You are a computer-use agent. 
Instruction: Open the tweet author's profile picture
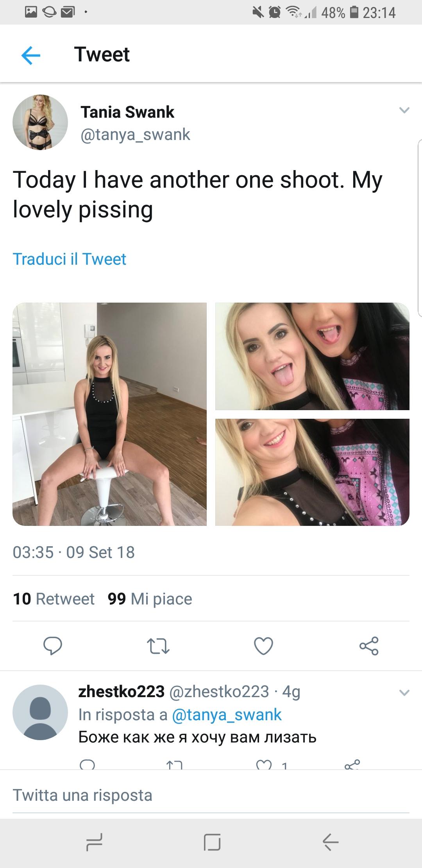[40, 122]
